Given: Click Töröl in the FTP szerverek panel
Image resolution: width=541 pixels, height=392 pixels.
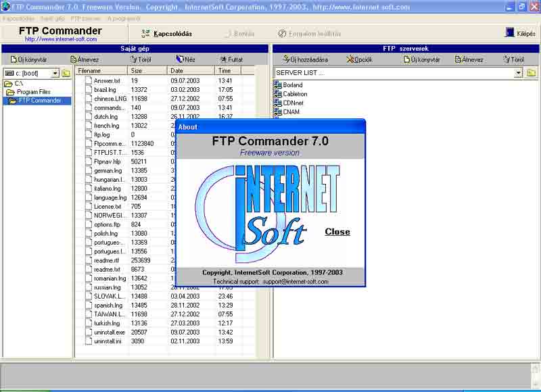Looking at the screenshot, I should [x=514, y=59].
